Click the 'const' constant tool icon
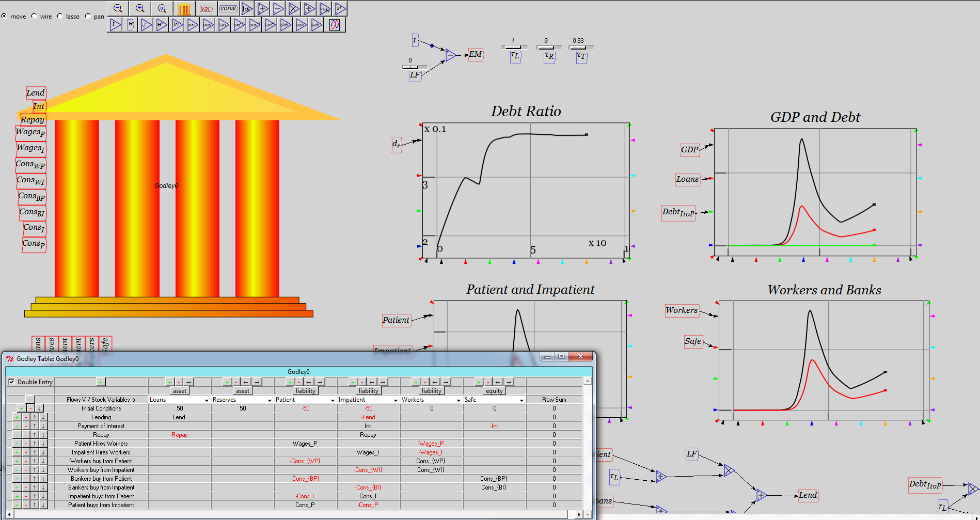 (228, 8)
